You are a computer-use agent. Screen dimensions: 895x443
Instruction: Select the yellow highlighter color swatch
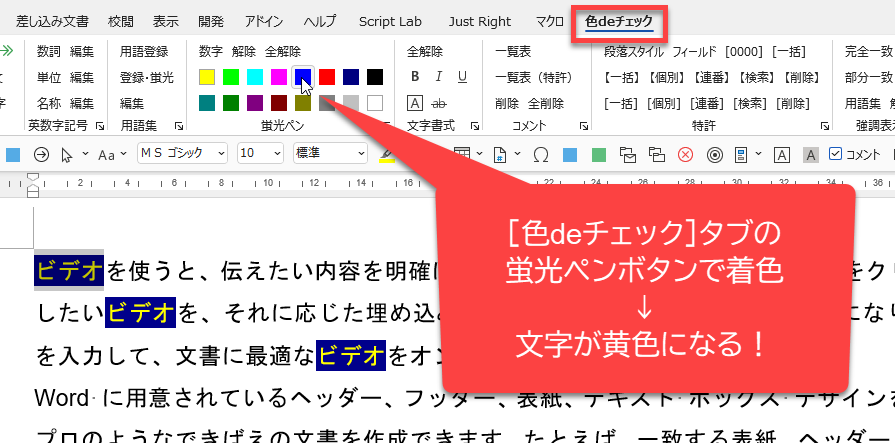point(207,77)
